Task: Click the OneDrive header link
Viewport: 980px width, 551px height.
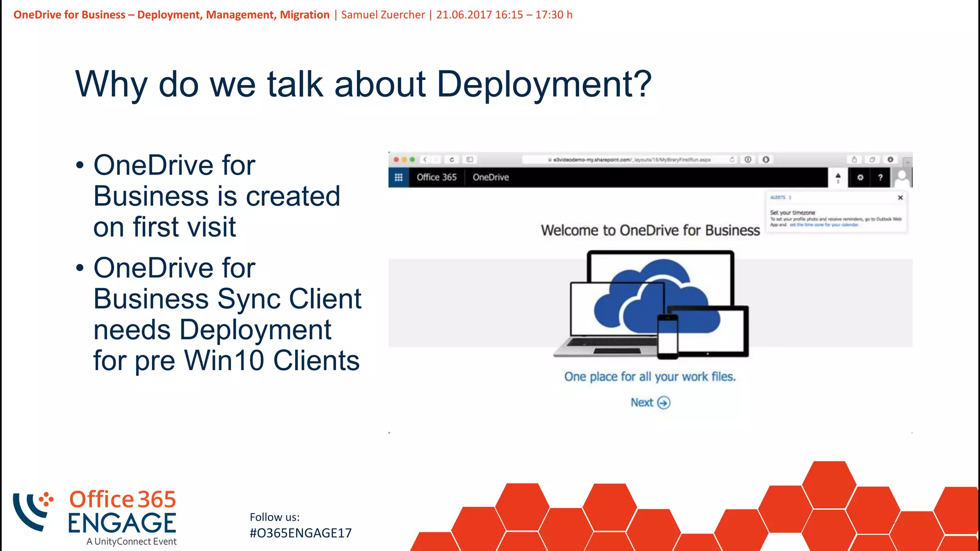Action: click(490, 177)
